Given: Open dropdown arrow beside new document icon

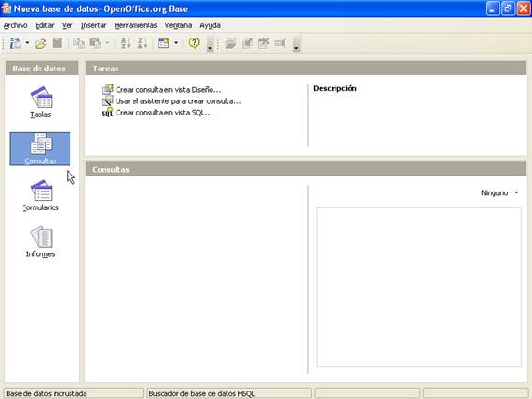Looking at the screenshot, I should click(x=27, y=43).
